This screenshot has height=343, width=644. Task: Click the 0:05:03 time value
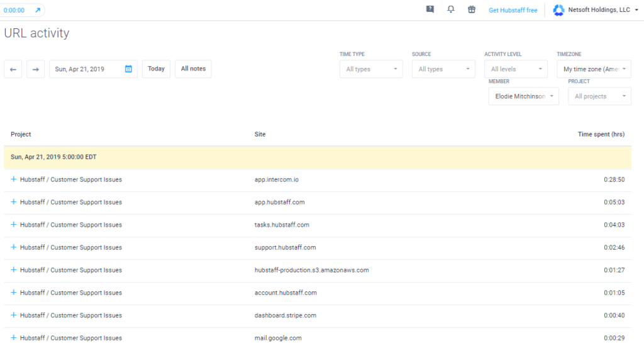(x=614, y=202)
